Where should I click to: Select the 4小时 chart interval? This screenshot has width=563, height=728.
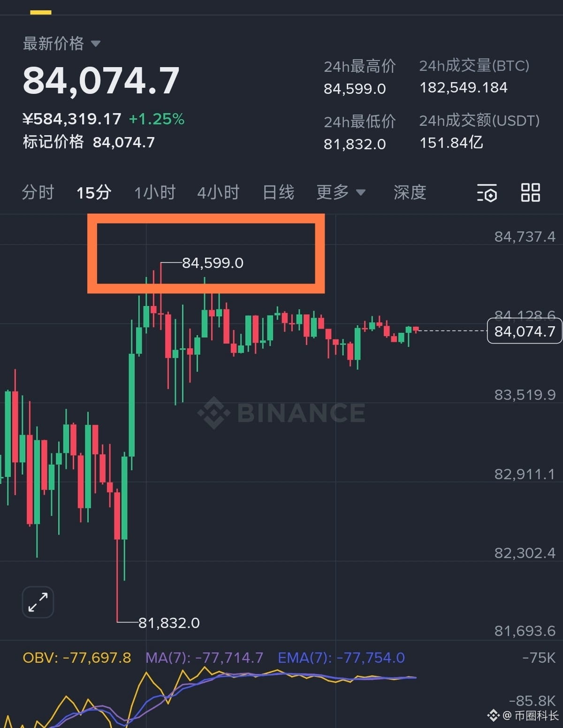[x=219, y=192]
